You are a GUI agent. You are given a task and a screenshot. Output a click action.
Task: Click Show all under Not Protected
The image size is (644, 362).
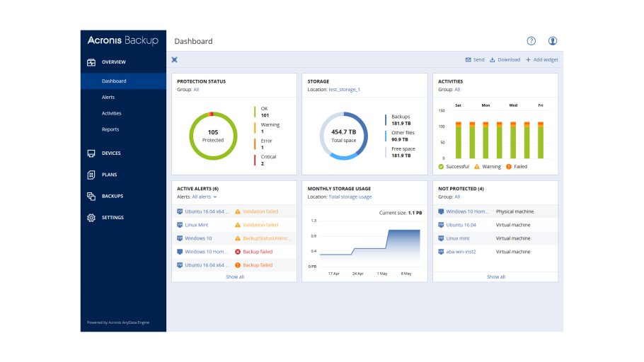coord(495,276)
